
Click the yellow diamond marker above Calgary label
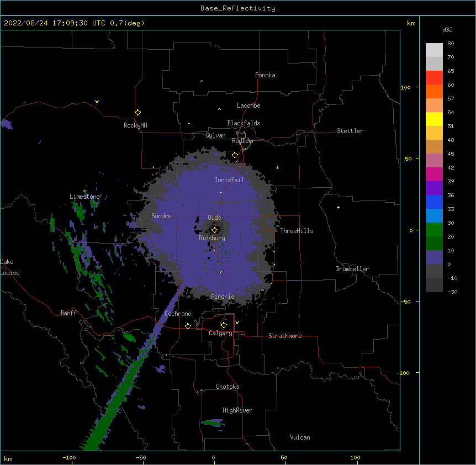[x=224, y=325]
